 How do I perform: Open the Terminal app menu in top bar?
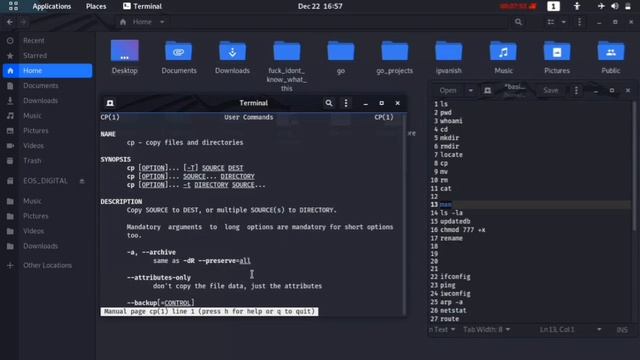[142, 6]
